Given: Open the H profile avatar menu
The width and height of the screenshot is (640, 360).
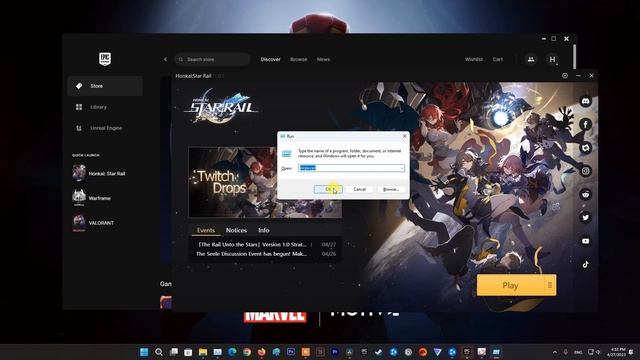Looking at the screenshot, I should 552,60.
